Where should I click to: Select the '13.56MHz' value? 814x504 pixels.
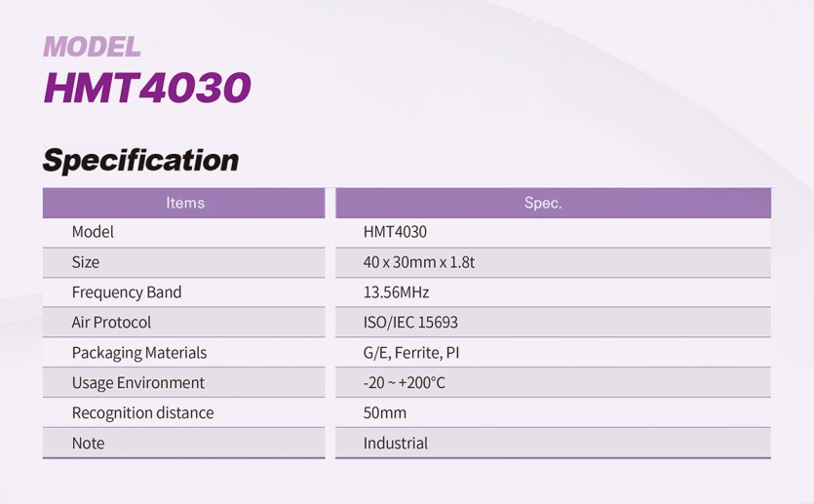396,292
